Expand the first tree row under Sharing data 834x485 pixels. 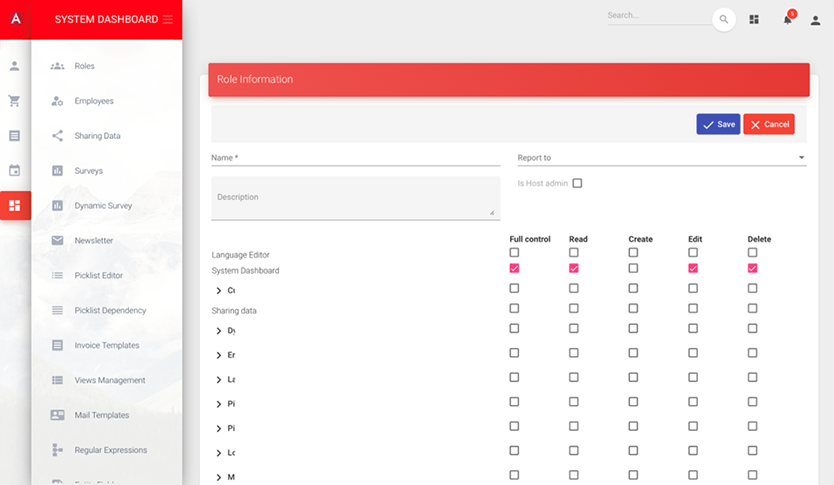219,330
